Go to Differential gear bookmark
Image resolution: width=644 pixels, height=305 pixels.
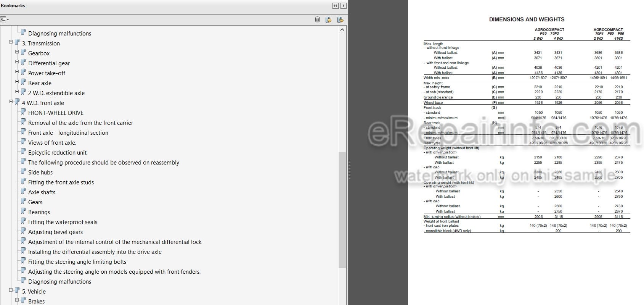pos(49,63)
